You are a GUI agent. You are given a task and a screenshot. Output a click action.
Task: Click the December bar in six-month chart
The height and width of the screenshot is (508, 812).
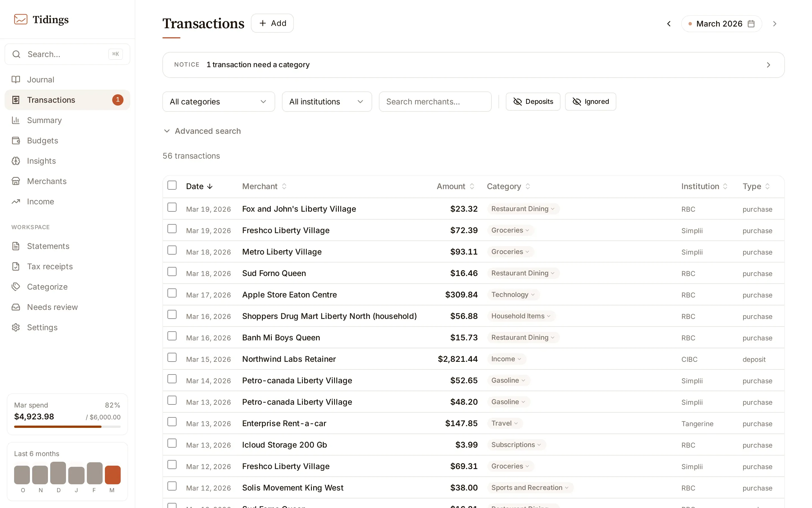pyautogui.click(x=58, y=473)
